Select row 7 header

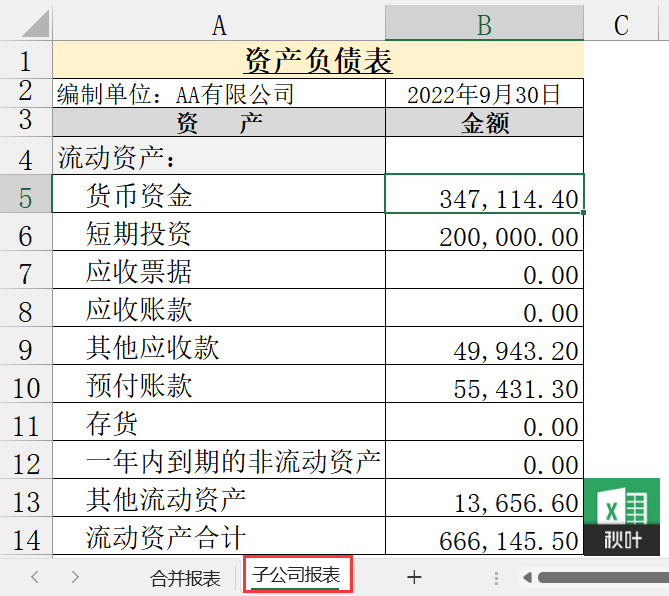point(26,270)
